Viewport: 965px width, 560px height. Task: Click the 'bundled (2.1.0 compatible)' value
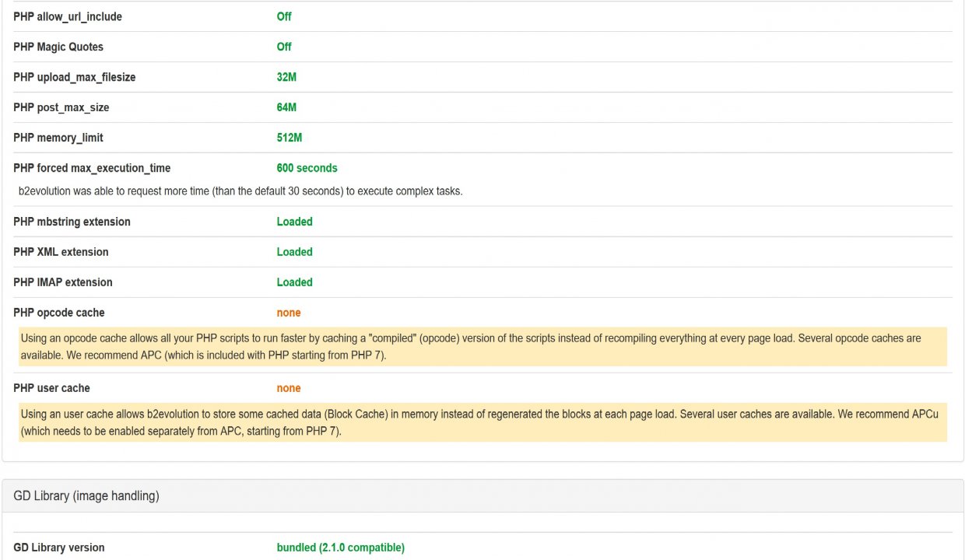[x=341, y=548]
